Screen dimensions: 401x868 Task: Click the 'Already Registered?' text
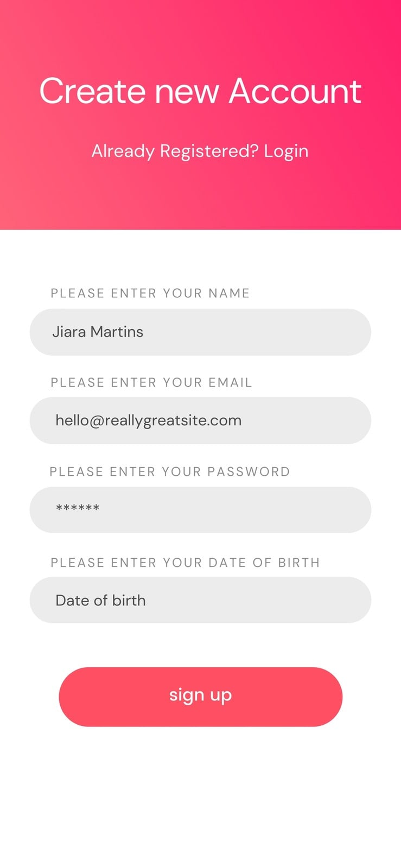(x=175, y=151)
